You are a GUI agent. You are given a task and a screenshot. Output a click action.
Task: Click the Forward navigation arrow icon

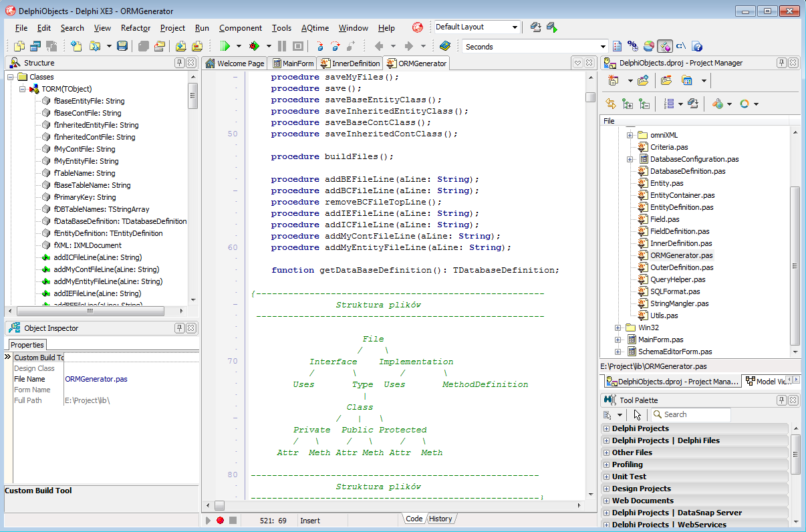[408, 46]
